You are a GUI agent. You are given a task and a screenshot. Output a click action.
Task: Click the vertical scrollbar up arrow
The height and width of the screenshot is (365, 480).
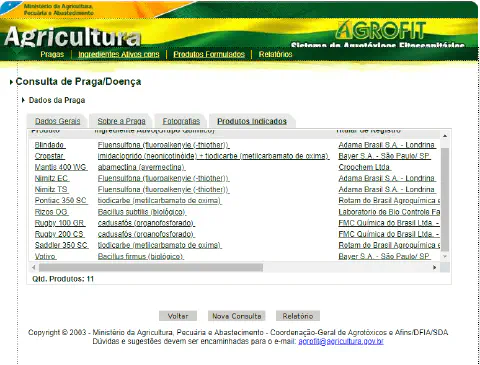click(445, 136)
